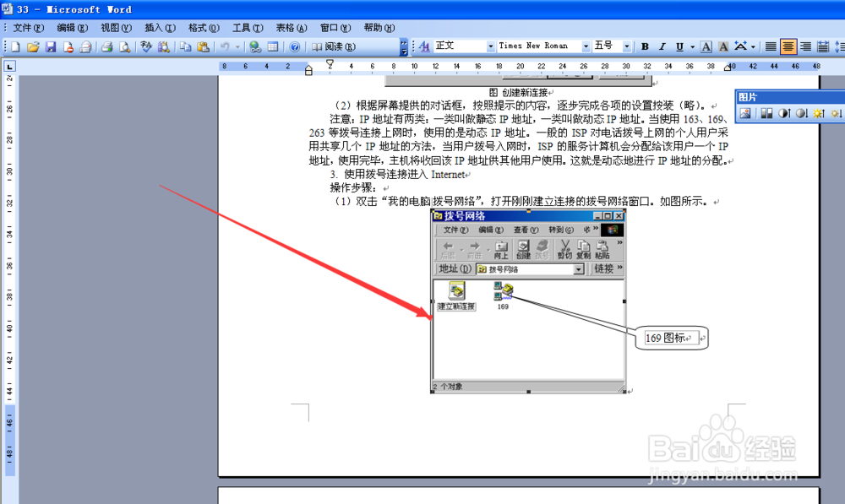Image resolution: width=845 pixels, height=504 pixels.
Task: Open the 插入 menu
Action: 160,28
